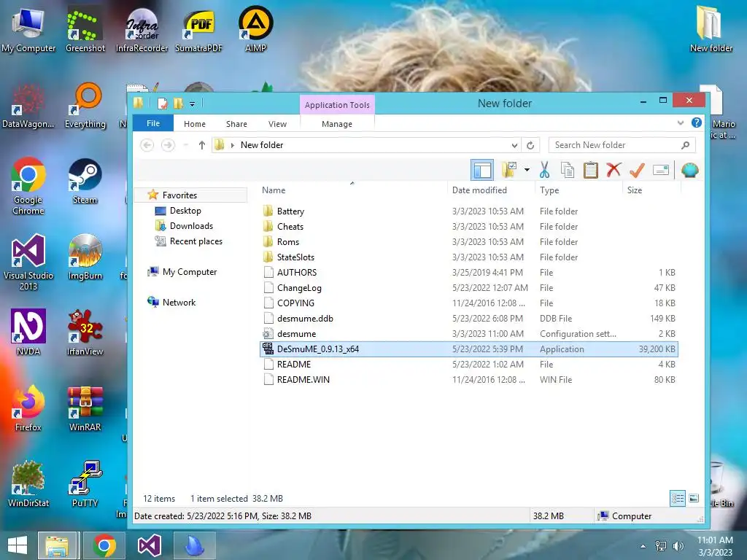The height and width of the screenshot is (560, 747).
Task: Switch to details view toggle
Action: tap(678, 499)
